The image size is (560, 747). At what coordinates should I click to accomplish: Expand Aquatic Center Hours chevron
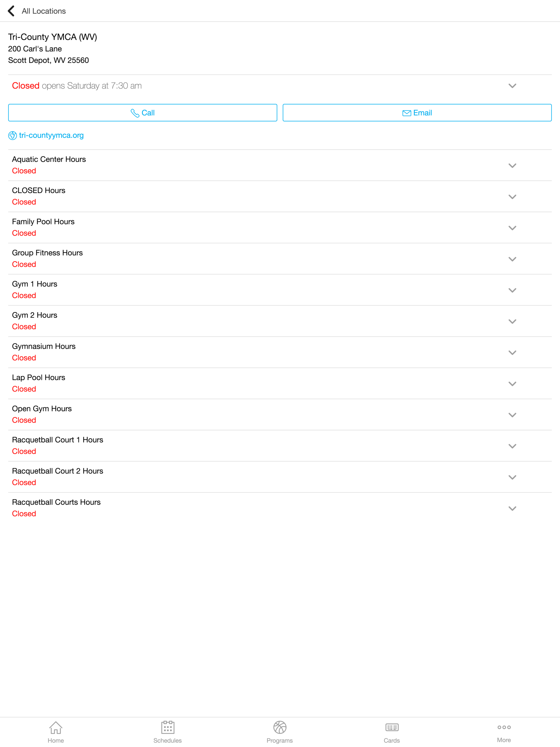[512, 165]
